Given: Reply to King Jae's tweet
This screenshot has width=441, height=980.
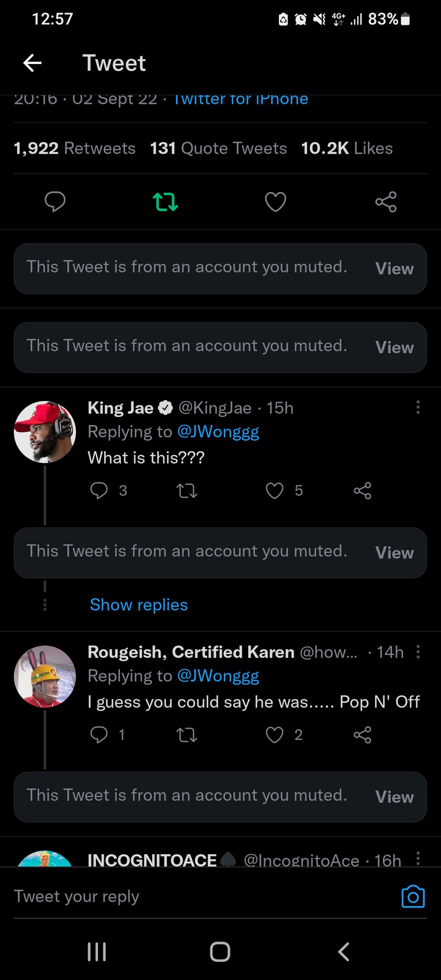Looking at the screenshot, I should click(99, 490).
